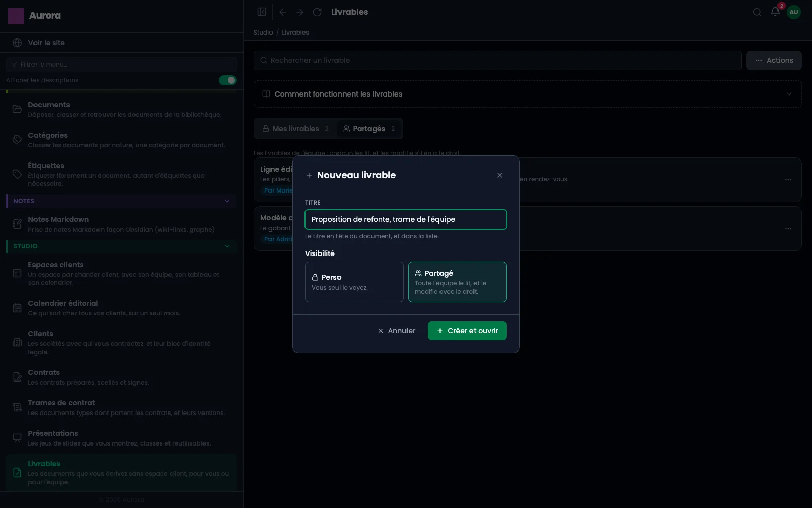Image resolution: width=812 pixels, height=508 pixels.
Task: Close the Nouveau livrable dialog
Action: point(500,175)
